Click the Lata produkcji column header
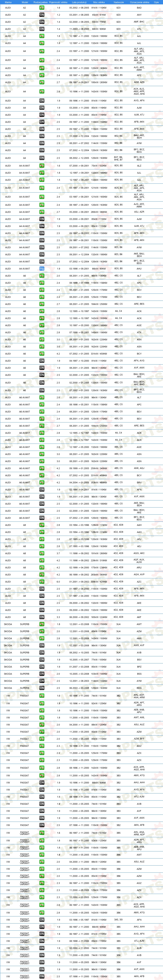Screen dimensions: 163x980 click(79, 2)
